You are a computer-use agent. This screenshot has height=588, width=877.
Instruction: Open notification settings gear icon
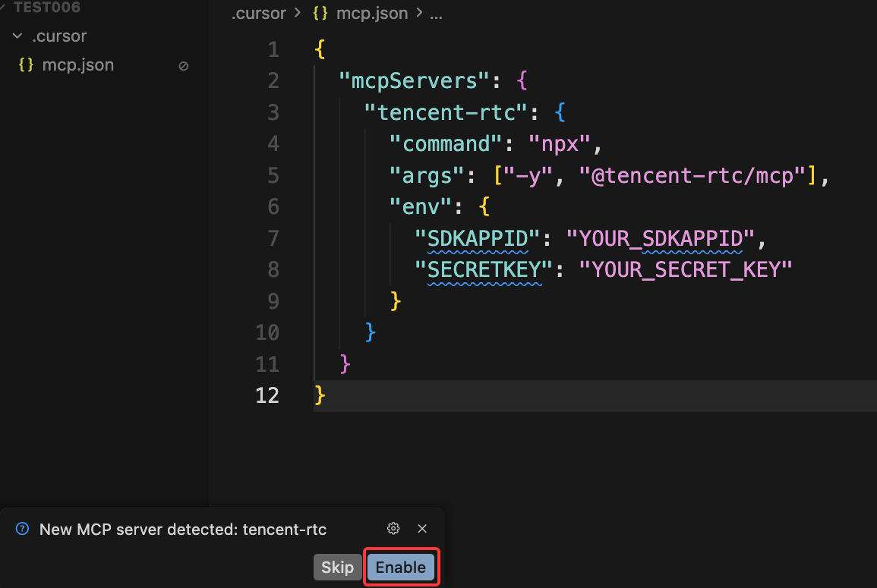[393, 529]
